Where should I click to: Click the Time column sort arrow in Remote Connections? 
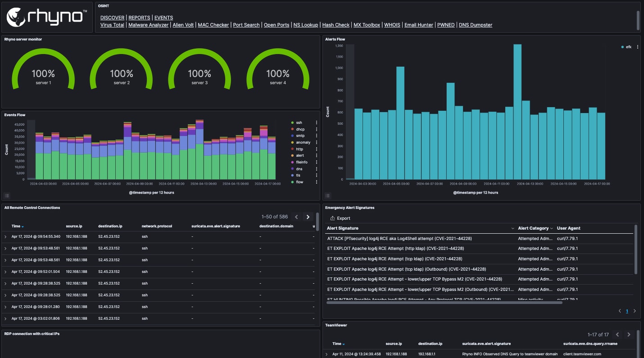tap(23, 227)
